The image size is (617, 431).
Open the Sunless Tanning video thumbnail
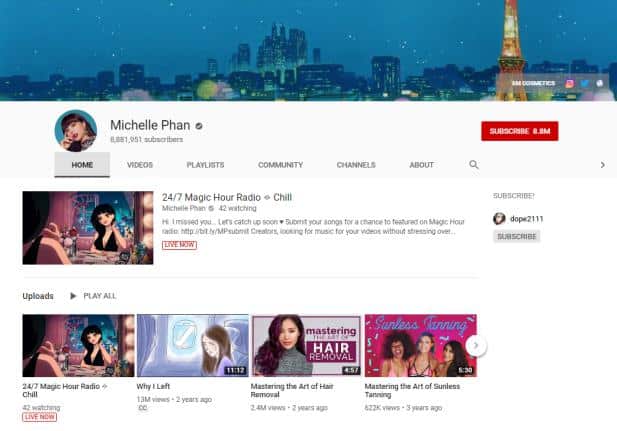[420, 346]
